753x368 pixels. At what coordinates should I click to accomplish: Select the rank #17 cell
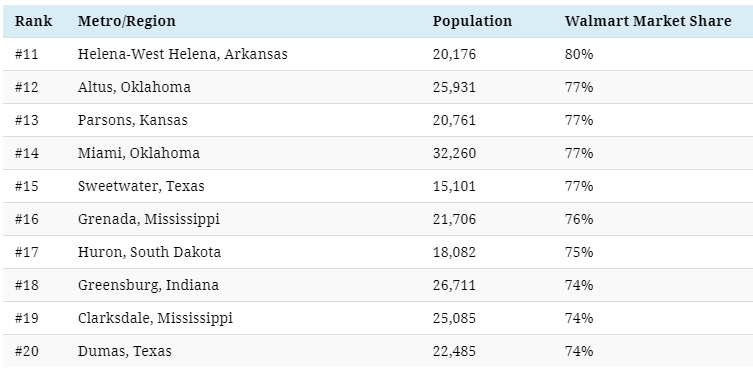[x=26, y=252]
